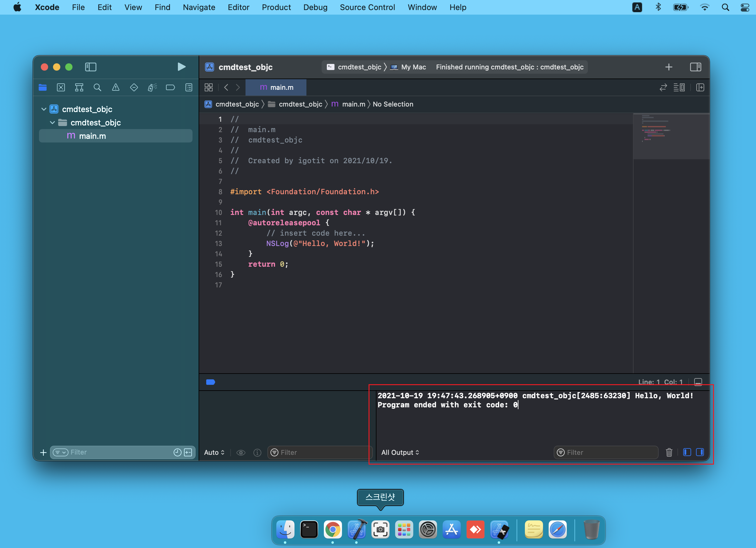Open the Product menu
Image resolution: width=756 pixels, height=548 pixels.
276,7
